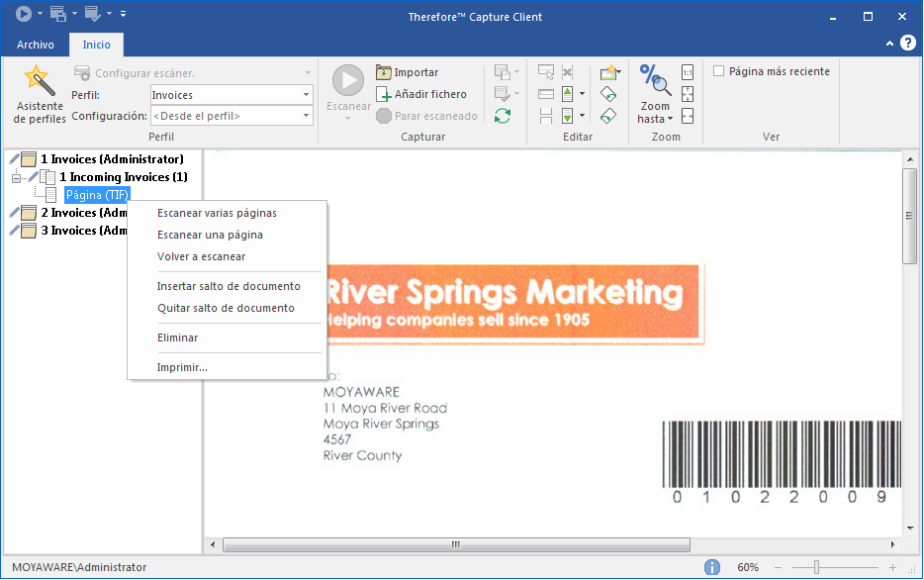The image size is (924, 580).
Task: Click the image enhancement star icon
Action: [x=610, y=72]
